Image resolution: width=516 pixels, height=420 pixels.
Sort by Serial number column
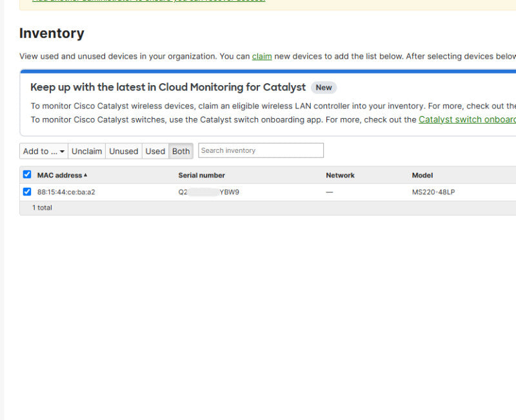201,175
